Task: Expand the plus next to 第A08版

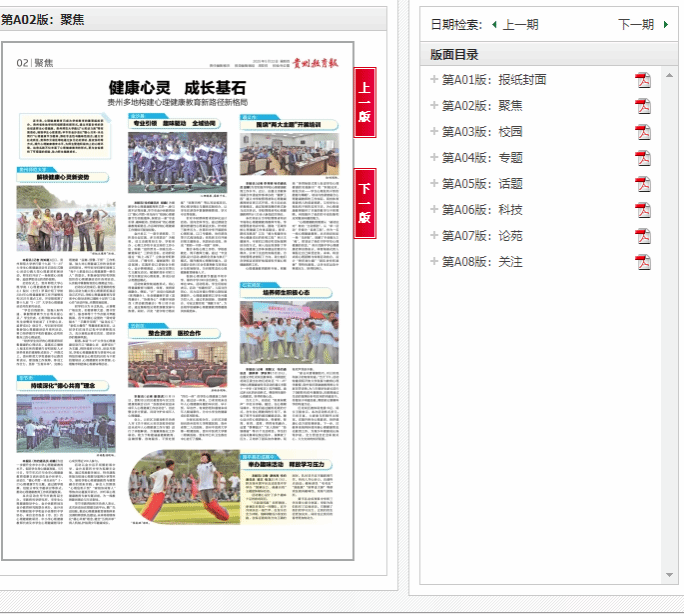Action: tap(434, 261)
